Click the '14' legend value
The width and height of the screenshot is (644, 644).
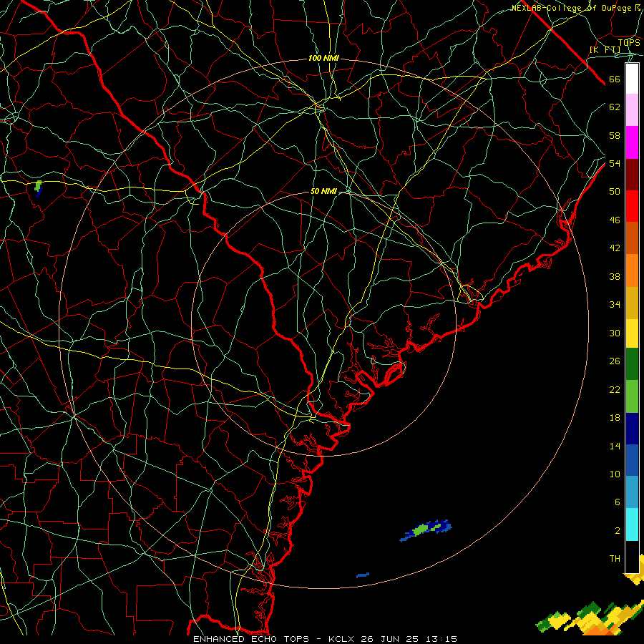click(x=615, y=446)
